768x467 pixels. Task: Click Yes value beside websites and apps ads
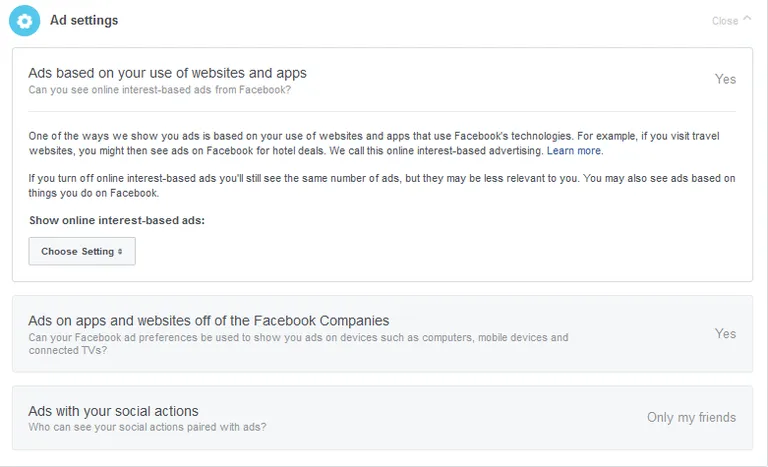(725, 79)
